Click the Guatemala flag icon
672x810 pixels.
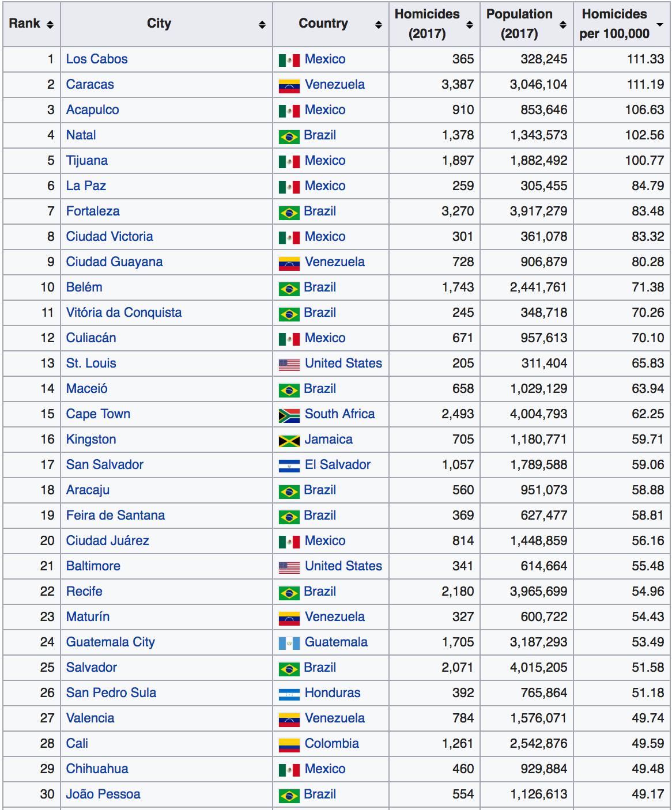(289, 643)
